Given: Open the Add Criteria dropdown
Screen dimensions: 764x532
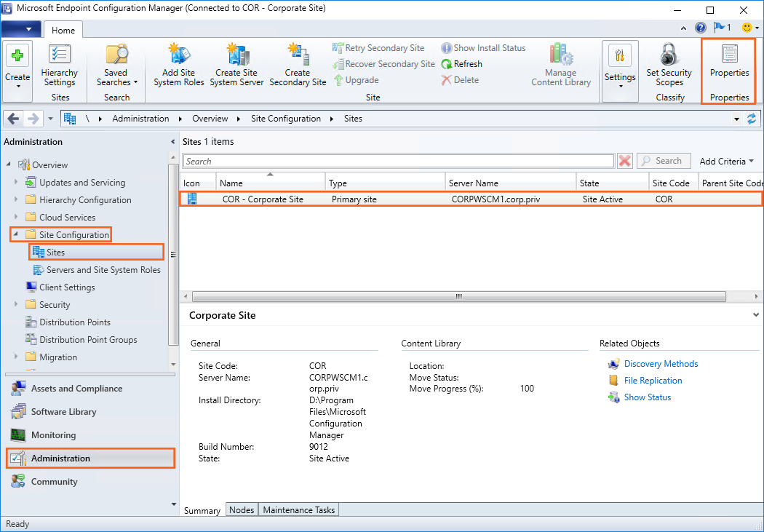Looking at the screenshot, I should point(726,162).
